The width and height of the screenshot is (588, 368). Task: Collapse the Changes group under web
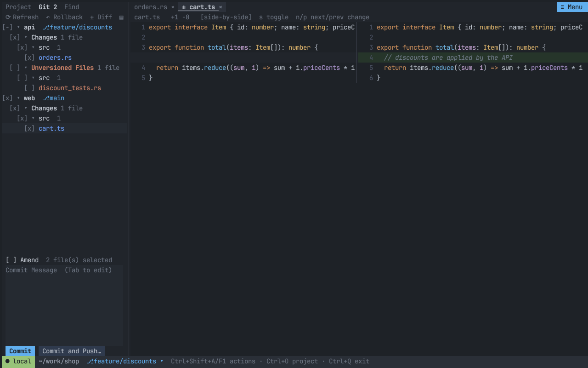point(26,108)
